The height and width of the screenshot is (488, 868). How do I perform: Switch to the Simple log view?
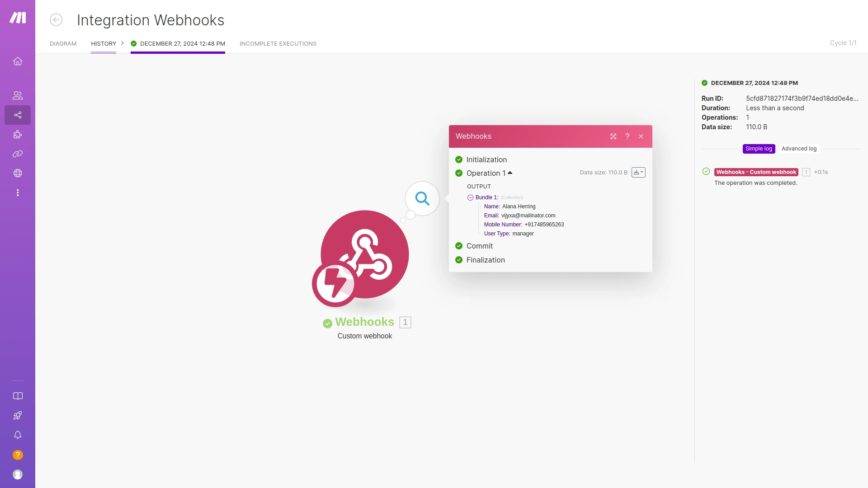[x=759, y=148]
